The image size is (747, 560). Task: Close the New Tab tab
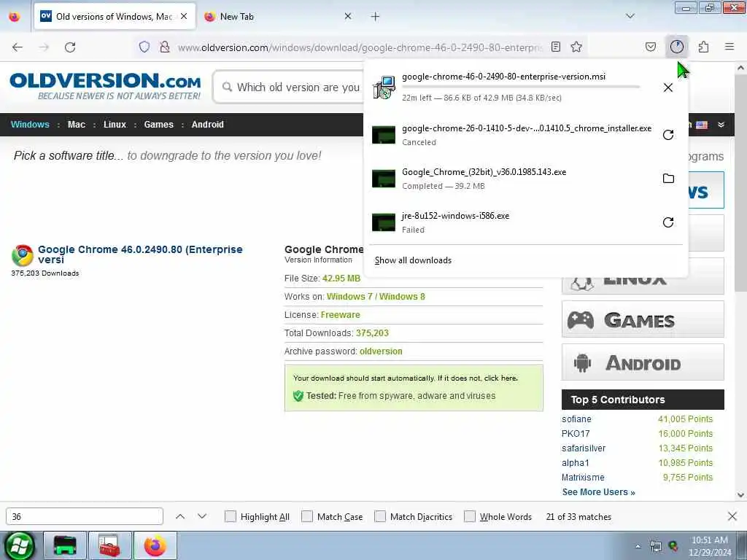[x=348, y=16]
